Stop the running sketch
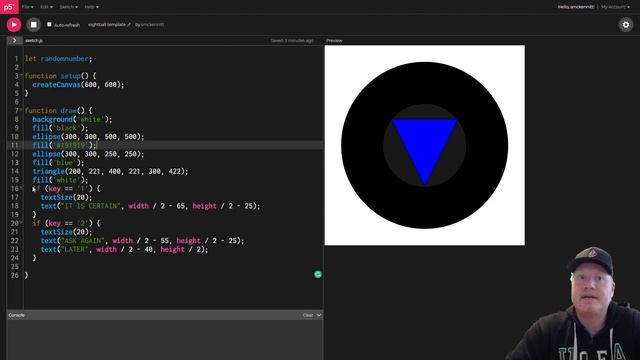Image resolution: width=640 pixels, height=360 pixels. click(x=34, y=24)
